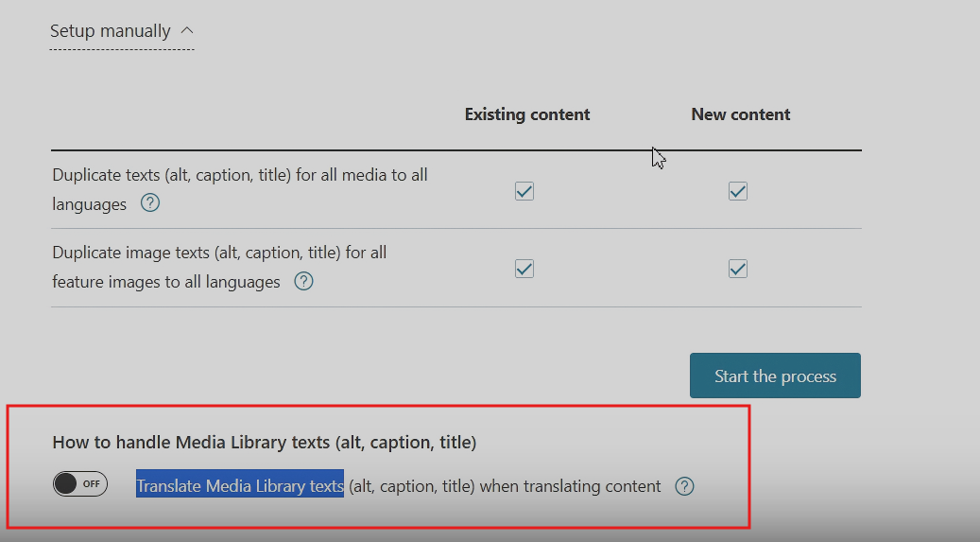The image size is (980, 542).
Task: Uncheck Existing content for feature image texts
Action: [524, 269]
